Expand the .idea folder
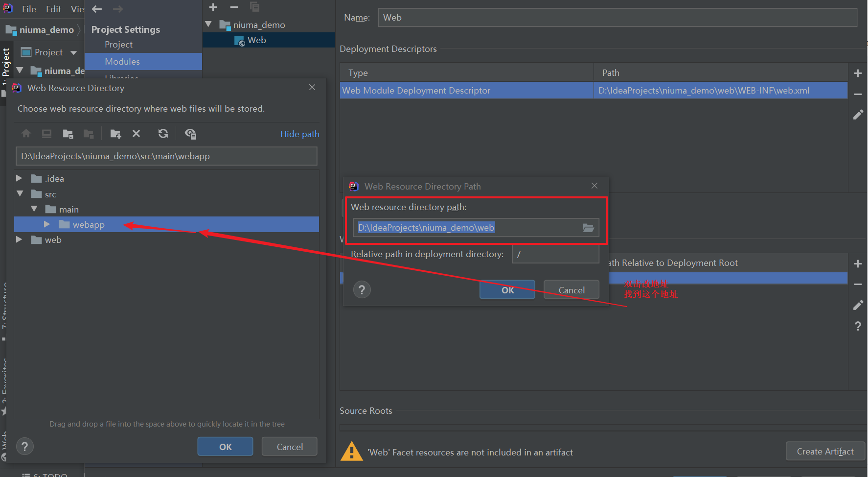Image resolution: width=868 pixels, height=477 pixels. tap(19, 178)
